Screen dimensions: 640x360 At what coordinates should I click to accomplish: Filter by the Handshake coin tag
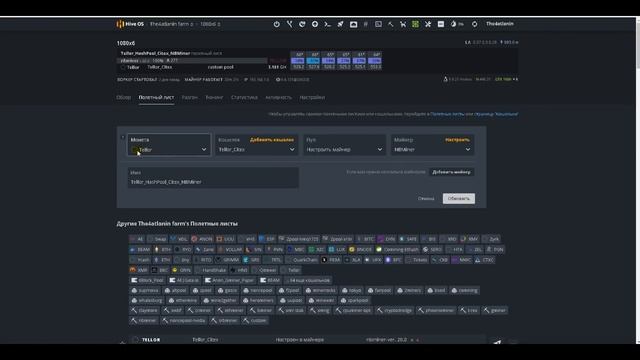(211, 270)
